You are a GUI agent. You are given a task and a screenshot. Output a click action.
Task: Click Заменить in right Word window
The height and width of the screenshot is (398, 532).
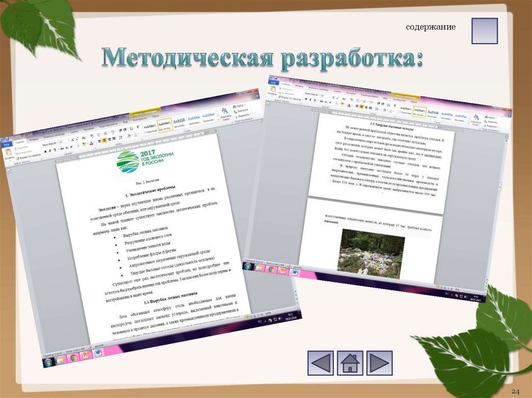tap(491, 122)
